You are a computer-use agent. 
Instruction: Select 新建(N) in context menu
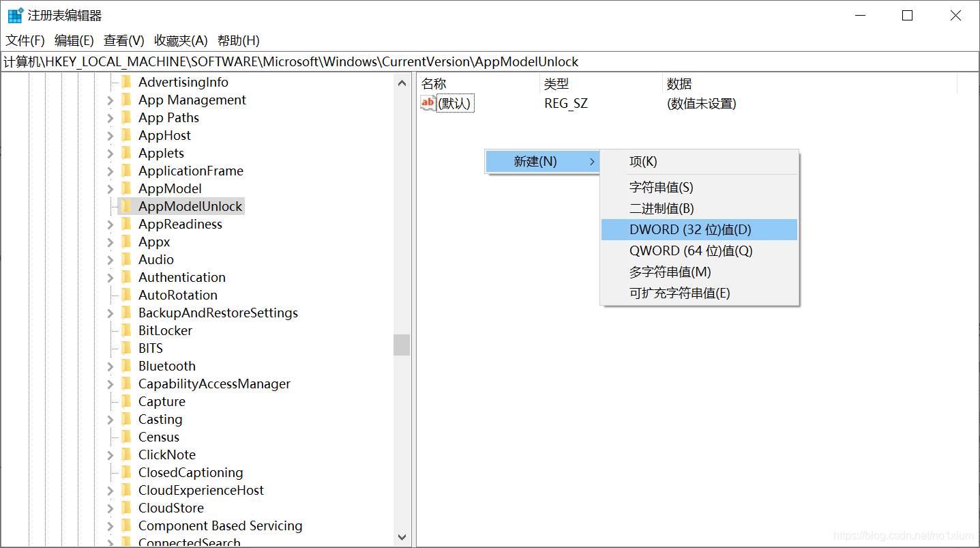click(x=542, y=162)
